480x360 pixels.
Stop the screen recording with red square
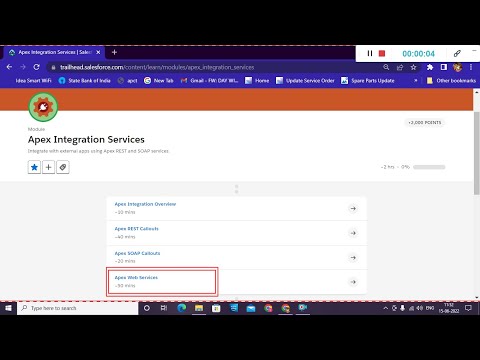(x=382, y=53)
